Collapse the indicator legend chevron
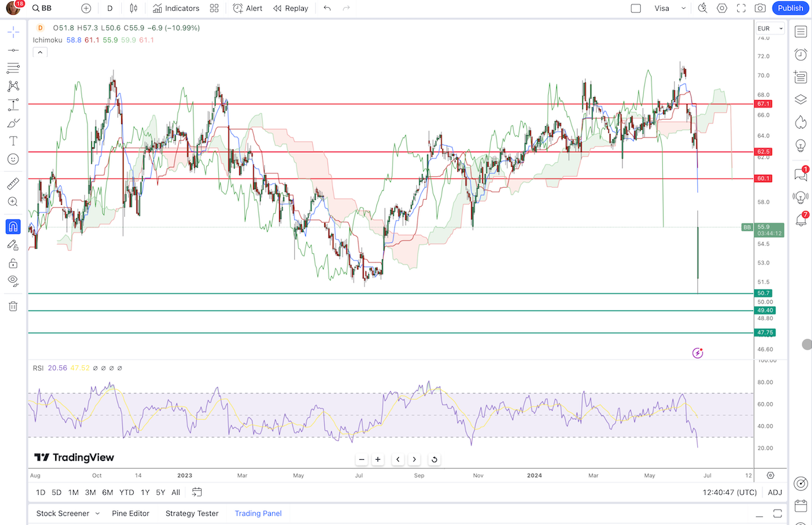 click(39, 52)
